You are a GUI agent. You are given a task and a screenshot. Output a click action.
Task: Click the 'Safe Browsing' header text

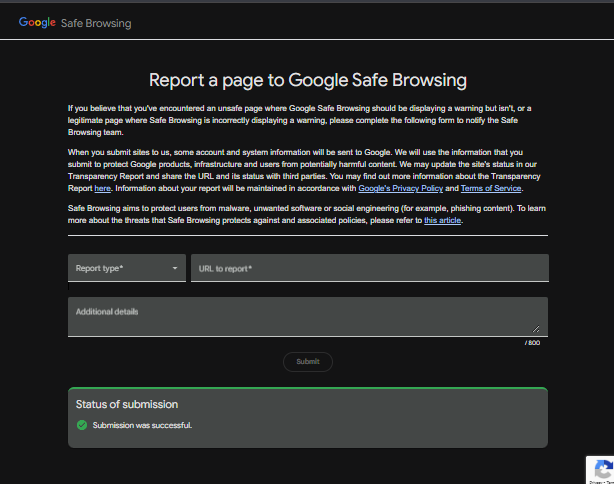tap(96, 23)
